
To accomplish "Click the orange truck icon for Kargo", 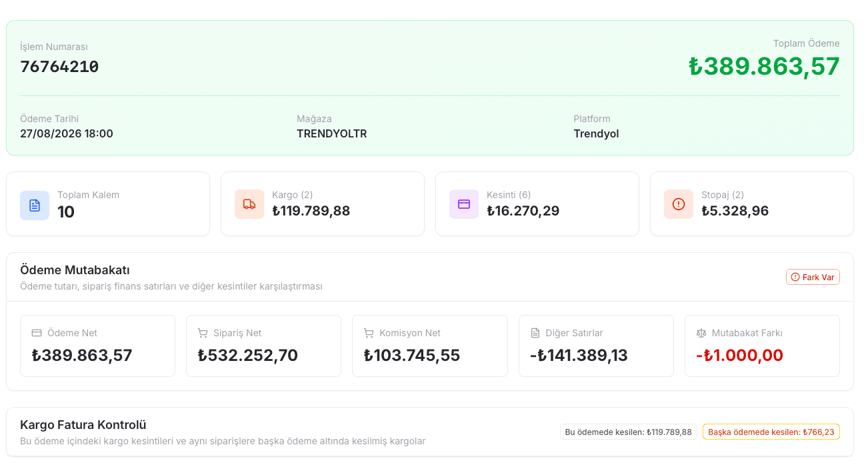I will pos(249,204).
